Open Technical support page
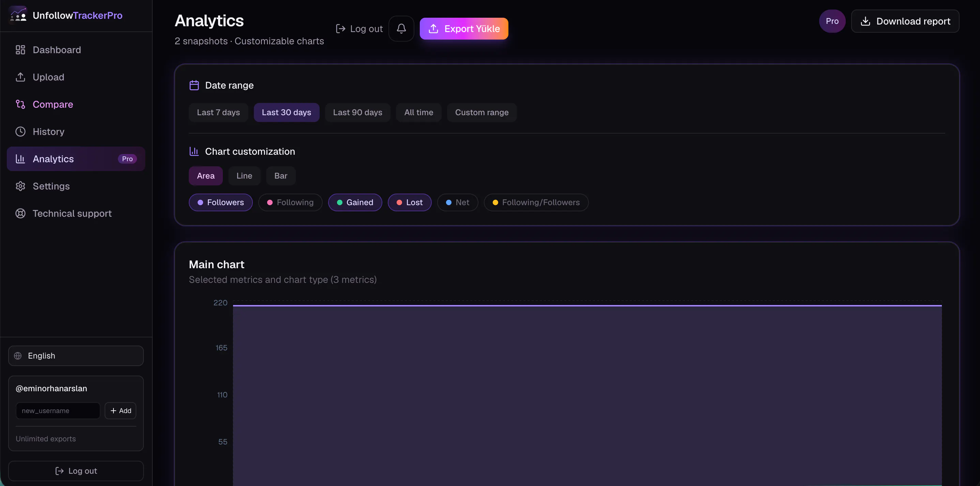 (76, 213)
